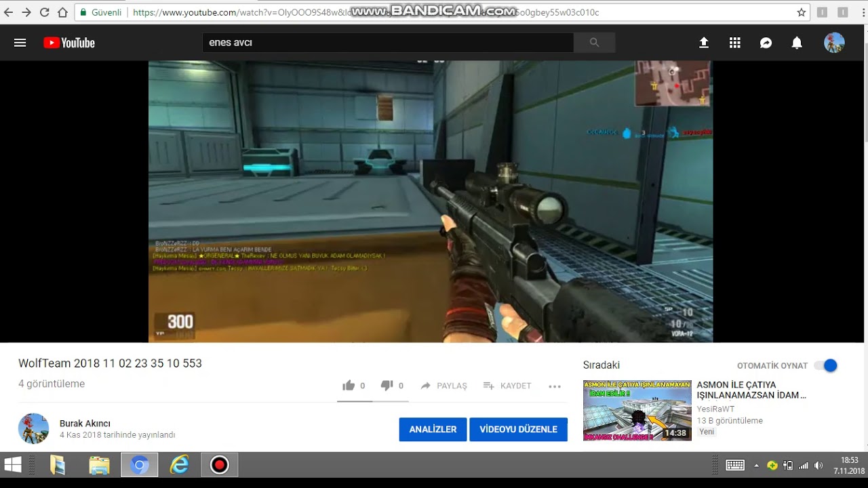Like the video with thumbs up
Viewport: 868px width, 488px height.
[349, 386]
